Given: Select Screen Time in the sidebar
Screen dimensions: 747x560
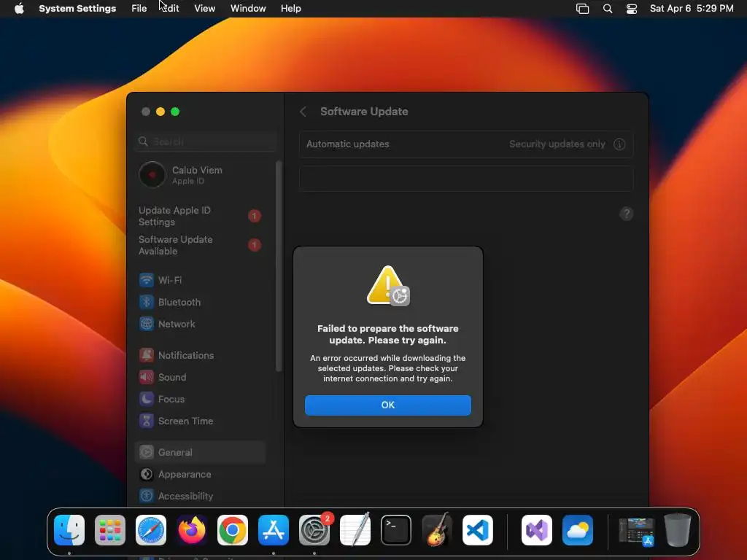Looking at the screenshot, I should click(200, 421).
